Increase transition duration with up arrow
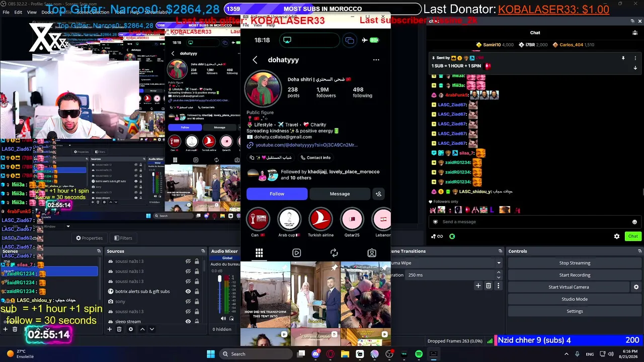 tap(499, 273)
